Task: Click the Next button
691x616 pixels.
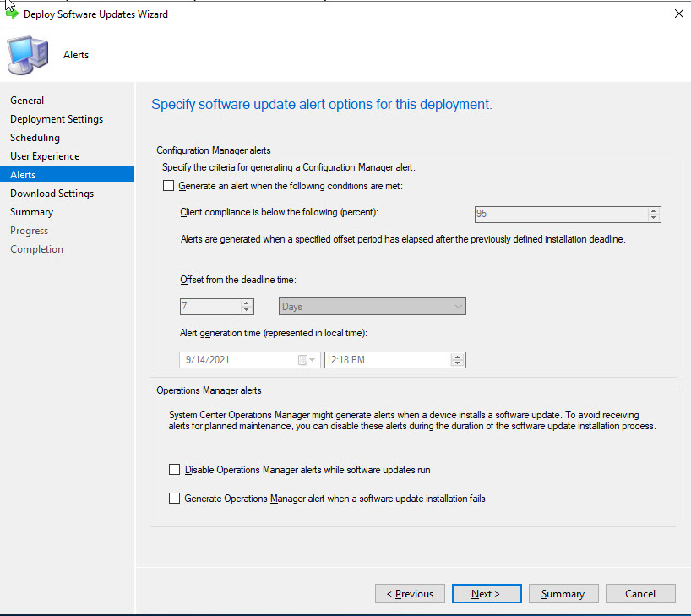Action: 487,594
